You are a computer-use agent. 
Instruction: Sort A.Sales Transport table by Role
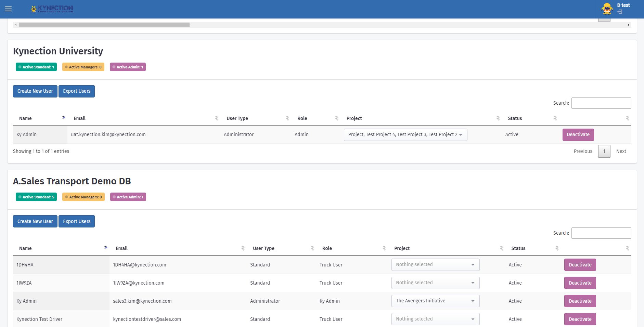[x=352, y=248]
